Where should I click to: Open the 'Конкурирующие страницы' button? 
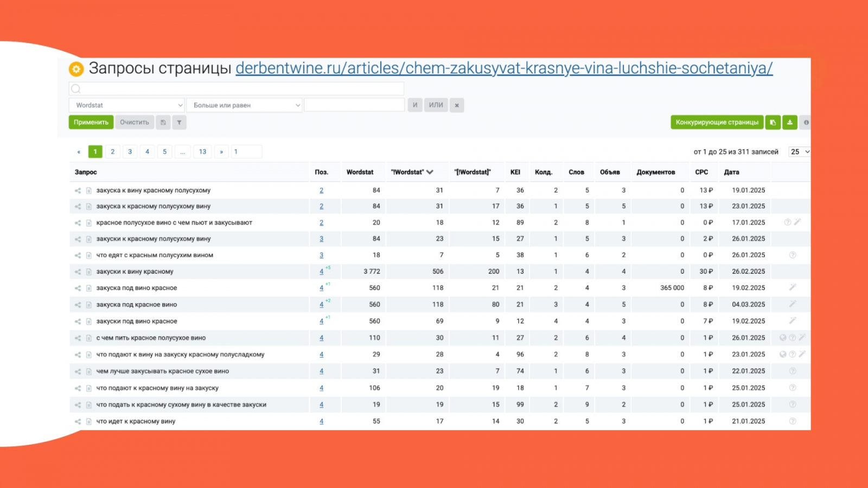[x=717, y=123]
